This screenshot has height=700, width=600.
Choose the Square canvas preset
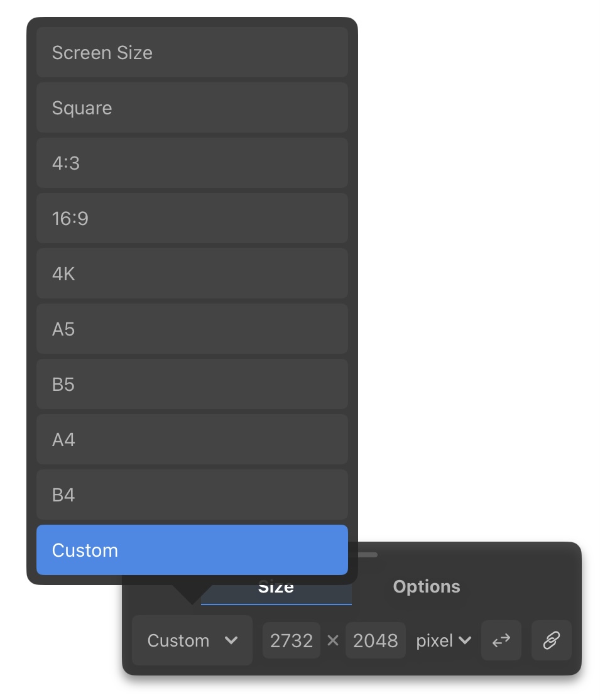coord(192,107)
